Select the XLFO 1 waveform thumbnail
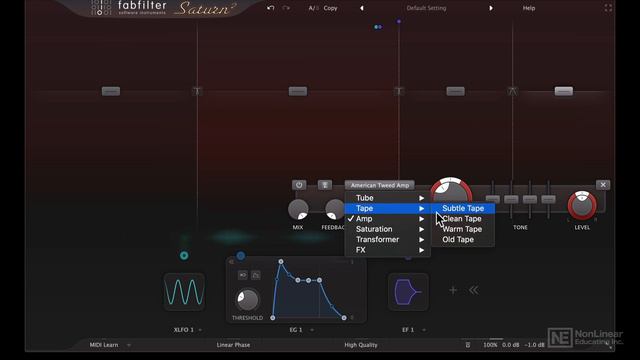Image resolution: width=640 pixels, height=360 pixels. [184, 292]
